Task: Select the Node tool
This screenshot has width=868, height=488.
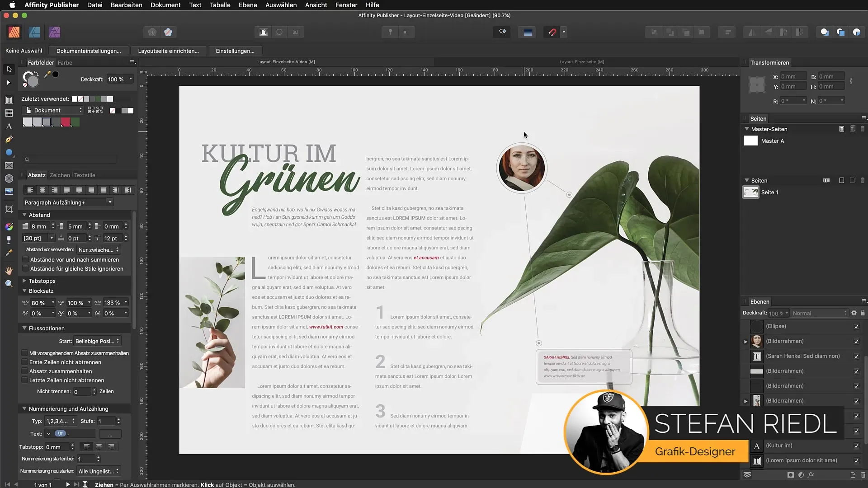Action: (x=9, y=83)
